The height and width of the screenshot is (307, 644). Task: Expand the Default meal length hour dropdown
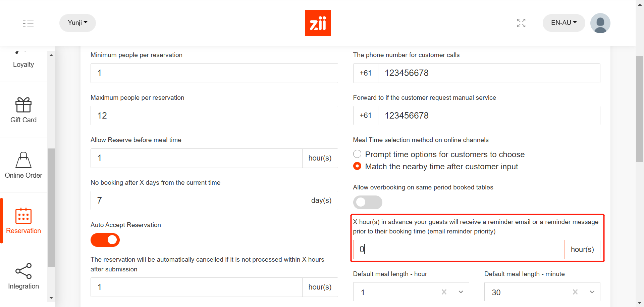click(x=461, y=292)
